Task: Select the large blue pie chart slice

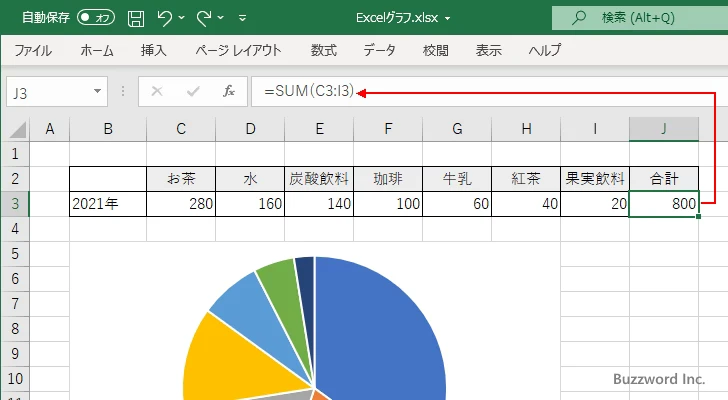Action: tap(381, 329)
